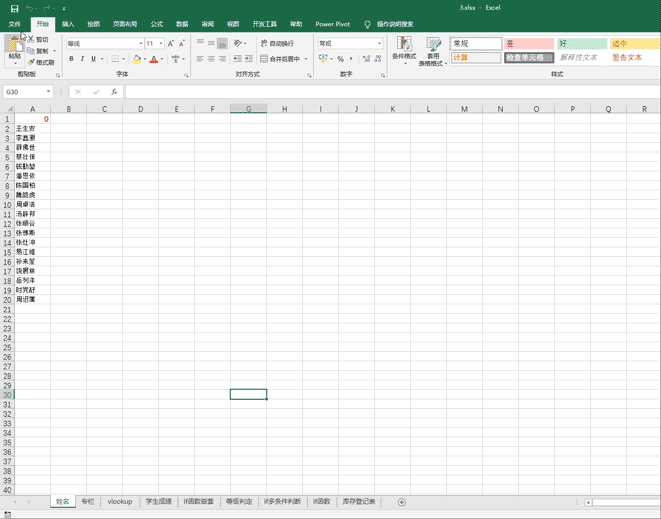The height and width of the screenshot is (519, 661).
Task: Select the 差 (Bad) cell style
Action: (x=529, y=43)
